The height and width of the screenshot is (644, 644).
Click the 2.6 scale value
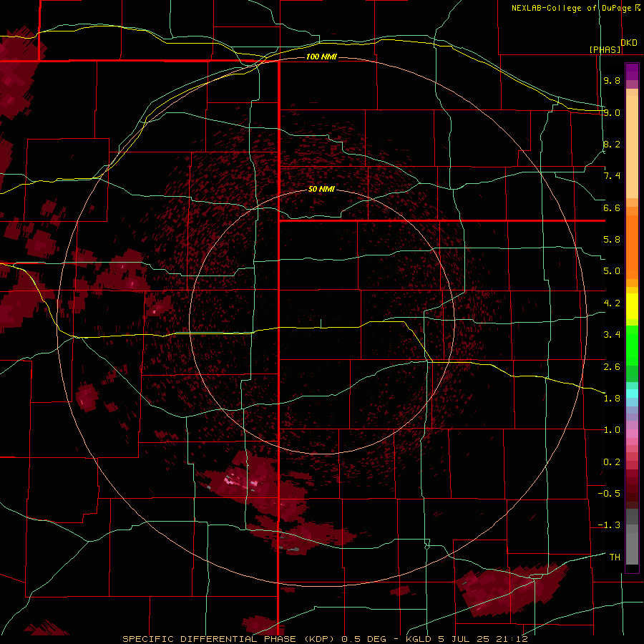(612, 367)
